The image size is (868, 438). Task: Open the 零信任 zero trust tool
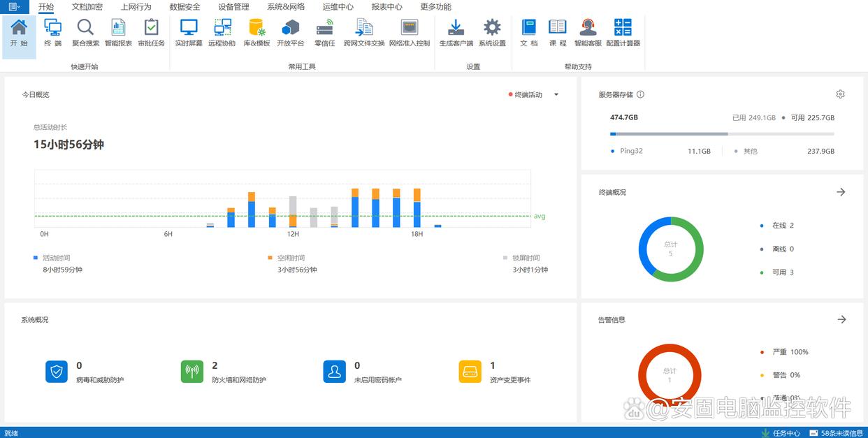click(325, 33)
